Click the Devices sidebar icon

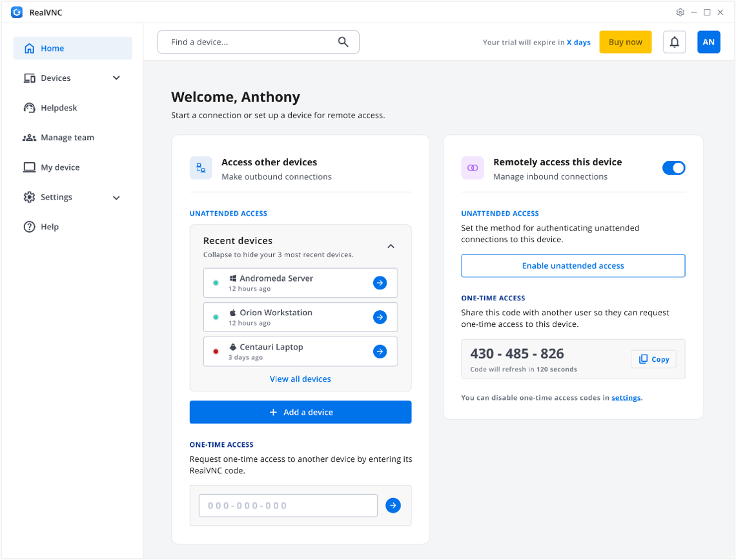[30, 78]
